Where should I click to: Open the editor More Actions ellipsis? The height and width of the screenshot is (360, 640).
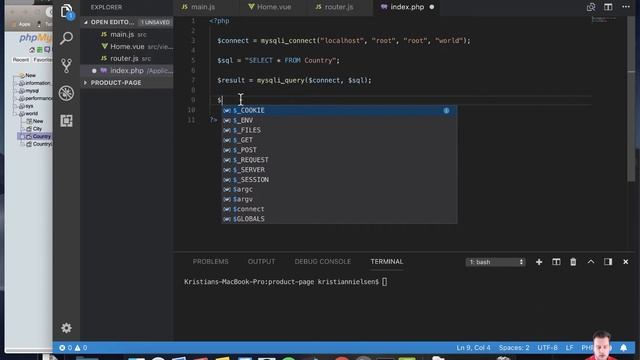point(626,7)
